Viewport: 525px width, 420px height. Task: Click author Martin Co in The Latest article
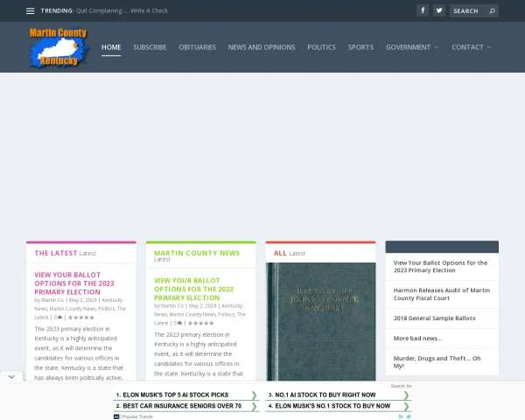tap(52, 300)
